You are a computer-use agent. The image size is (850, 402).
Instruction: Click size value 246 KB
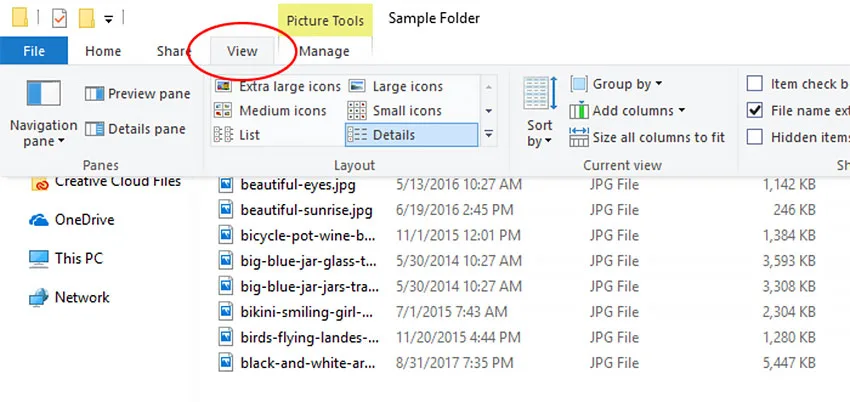794,210
